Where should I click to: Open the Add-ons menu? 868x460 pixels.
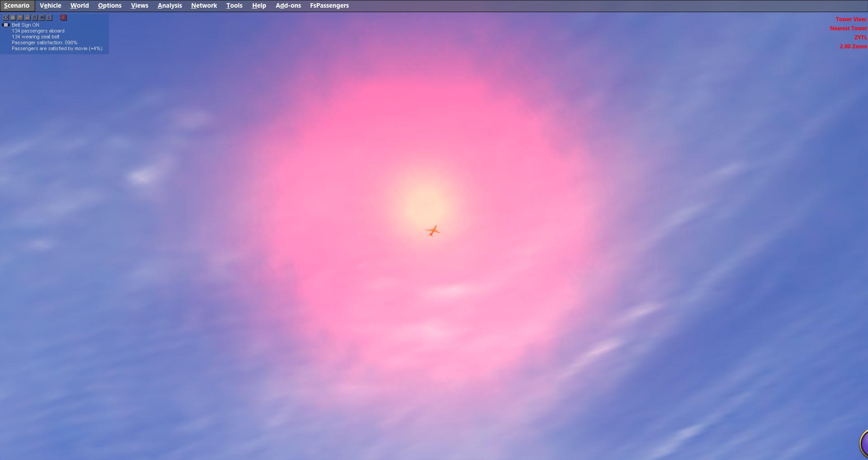pyautogui.click(x=288, y=5)
